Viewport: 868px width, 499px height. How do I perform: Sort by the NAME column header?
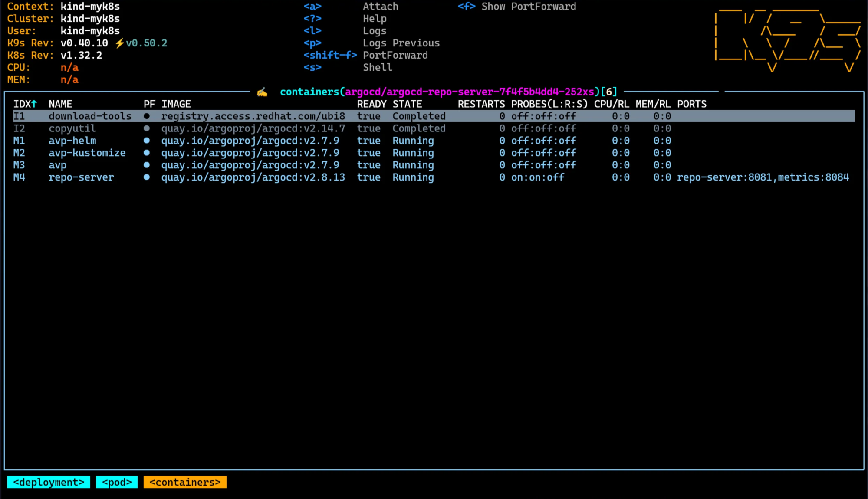click(60, 104)
